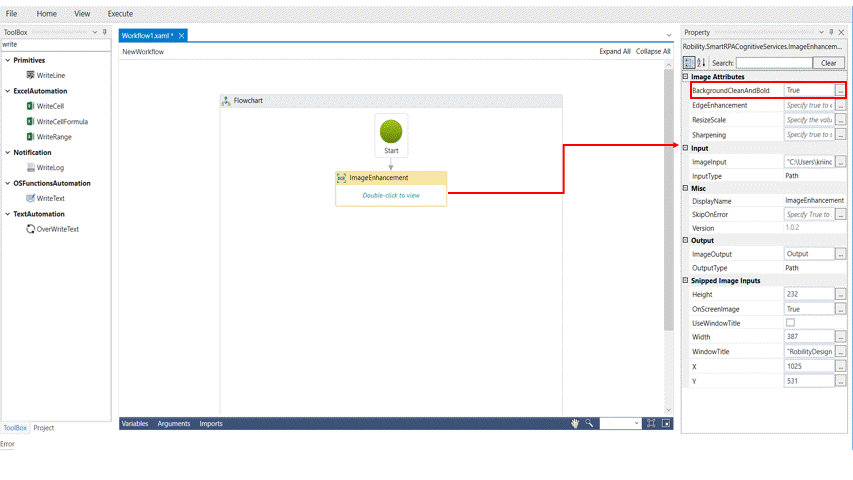Collapse the ExcelAutomation toolbox group

tap(7, 91)
